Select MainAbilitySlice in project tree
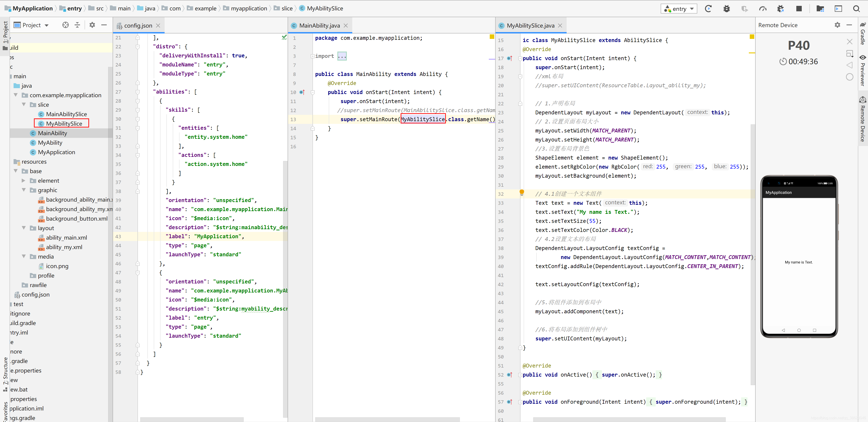The width and height of the screenshot is (868, 422). pos(66,114)
